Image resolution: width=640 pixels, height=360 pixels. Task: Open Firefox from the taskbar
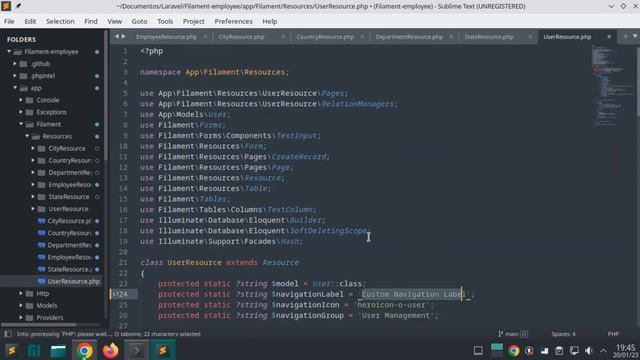110,351
